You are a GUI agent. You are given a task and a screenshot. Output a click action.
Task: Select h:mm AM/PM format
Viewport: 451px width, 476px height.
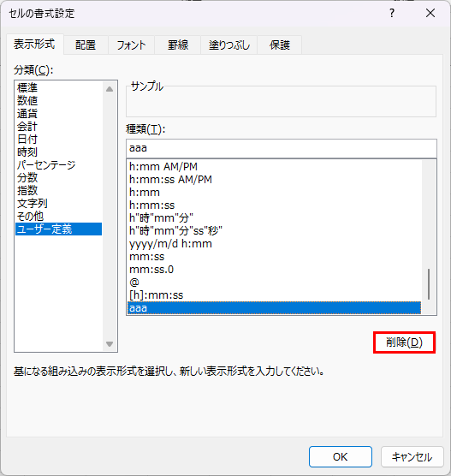[x=275, y=166]
